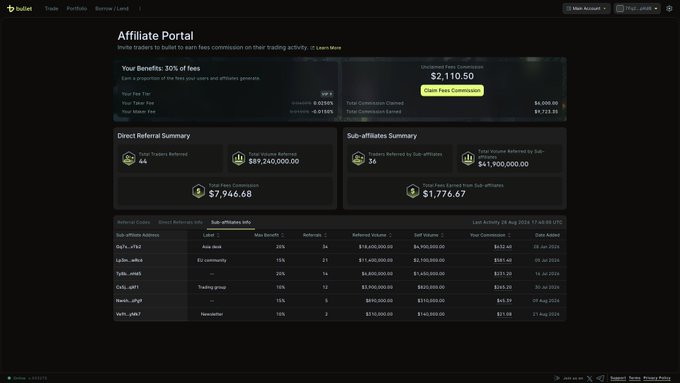The image size is (680, 383).
Task: Click the Asia desk label cell
Action: click(212, 247)
